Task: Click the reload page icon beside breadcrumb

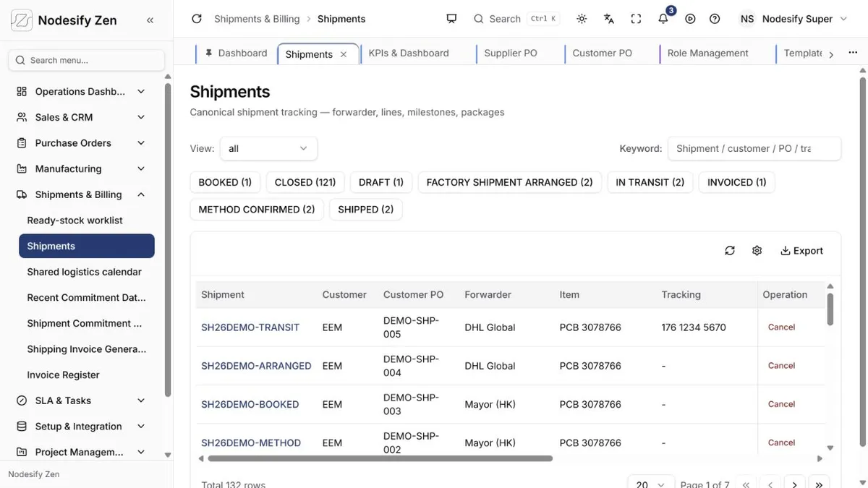Action: tap(197, 19)
